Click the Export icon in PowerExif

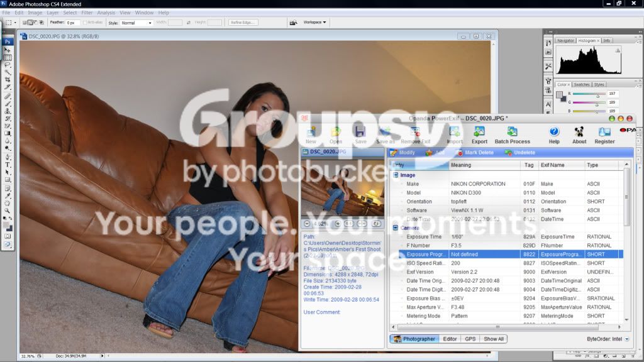tap(479, 135)
